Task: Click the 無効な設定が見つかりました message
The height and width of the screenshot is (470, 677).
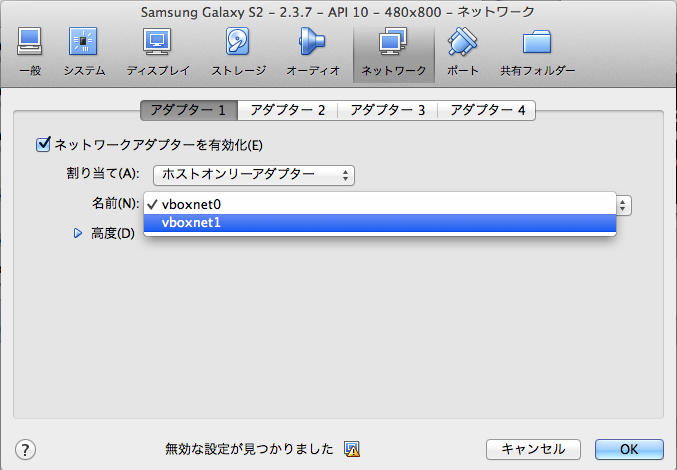Action: (249, 449)
